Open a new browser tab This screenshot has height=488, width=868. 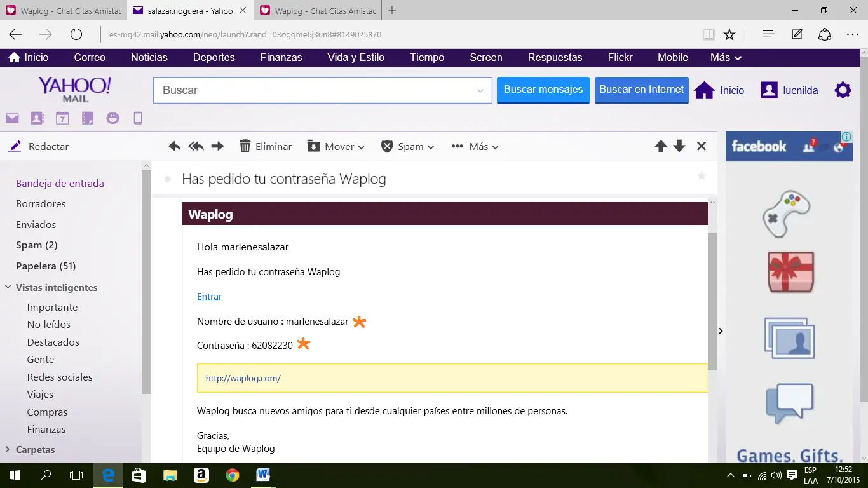pyautogui.click(x=392, y=10)
